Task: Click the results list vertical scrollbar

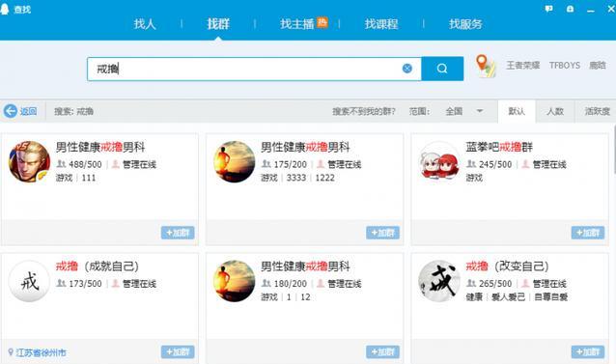Action: [x=614, y=150]
